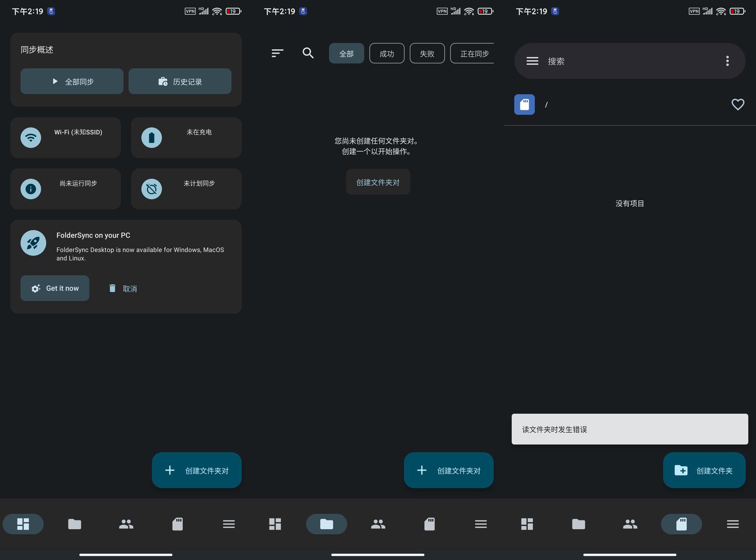Image resolution: width=756 pixels, height=560 pixels.
Task: Tap the search magnifier icon in folder pairs
Action: (308, 53)
